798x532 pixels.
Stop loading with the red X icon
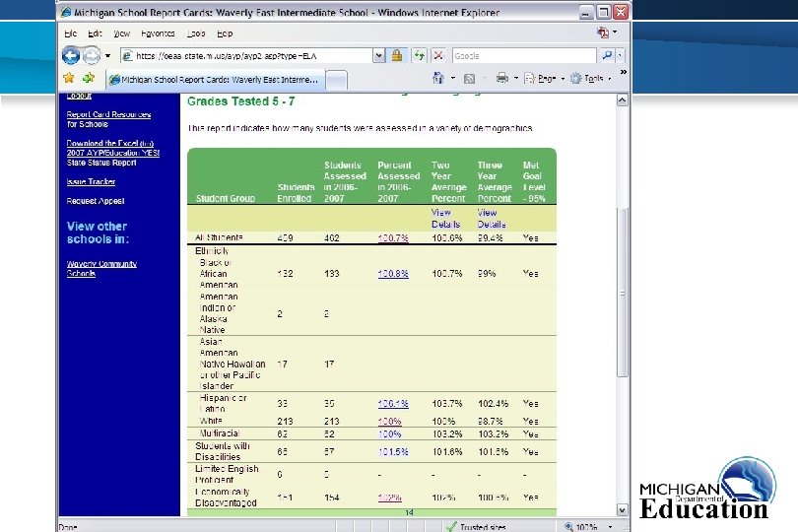pyautogui.click(x=438, y=55)
